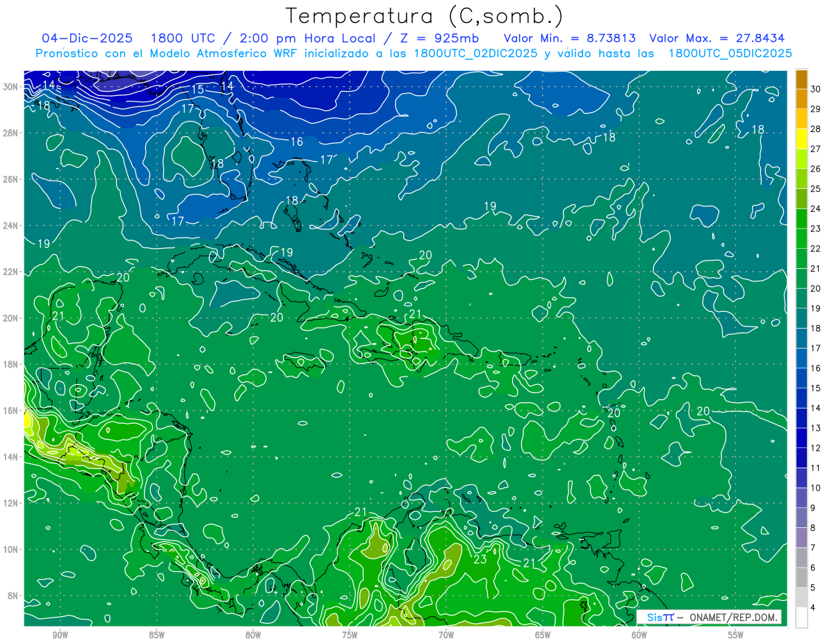Viewport: 834px width, 644px height.
Task: Click the legend value '4'
Action: (812, 608)
